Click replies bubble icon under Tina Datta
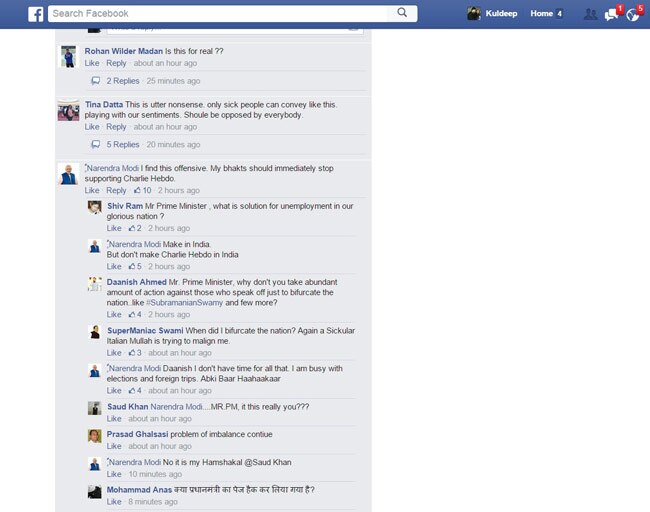 coord(95,144)
